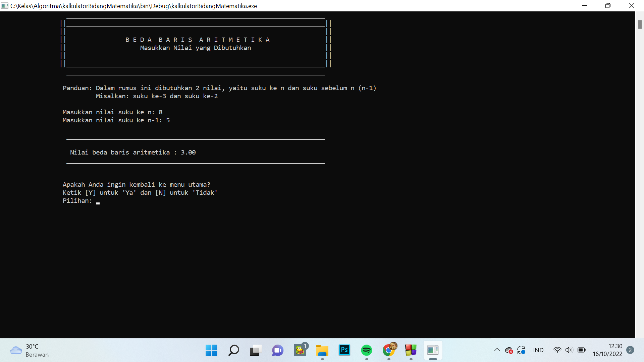Launch Teams Chat from the taskbar
The image size is (644, 362).
tap(278, 350)
